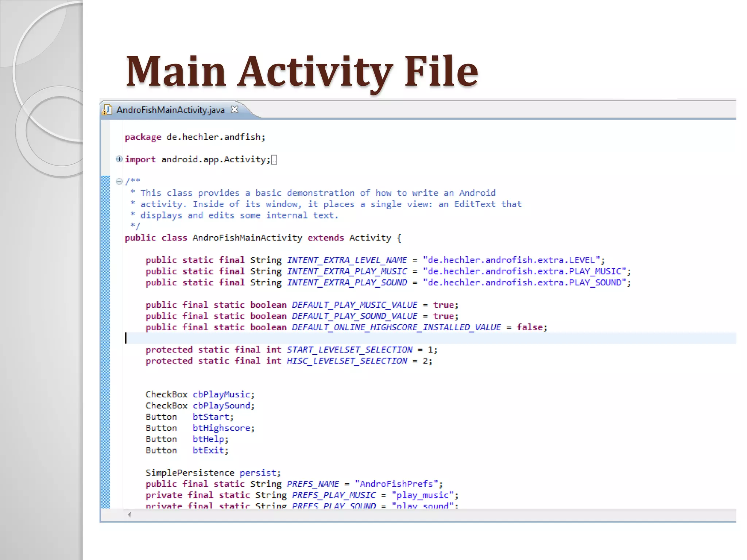The height and width of the screenshot is (560, 747).
Task: Click comment line 'displays and edits some internal text.'
Action: click(x=239, y=215)
